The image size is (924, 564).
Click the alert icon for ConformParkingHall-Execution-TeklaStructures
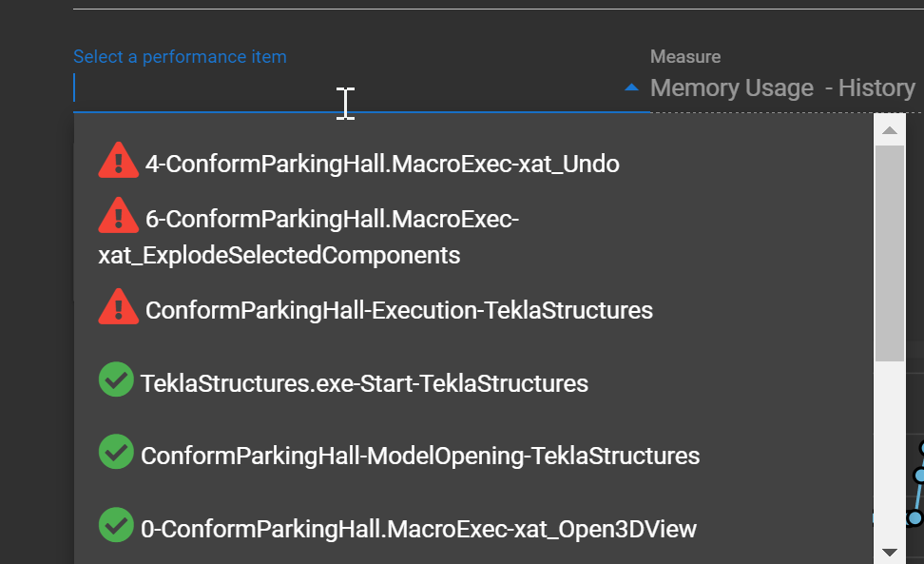click(x=117, y=306)
